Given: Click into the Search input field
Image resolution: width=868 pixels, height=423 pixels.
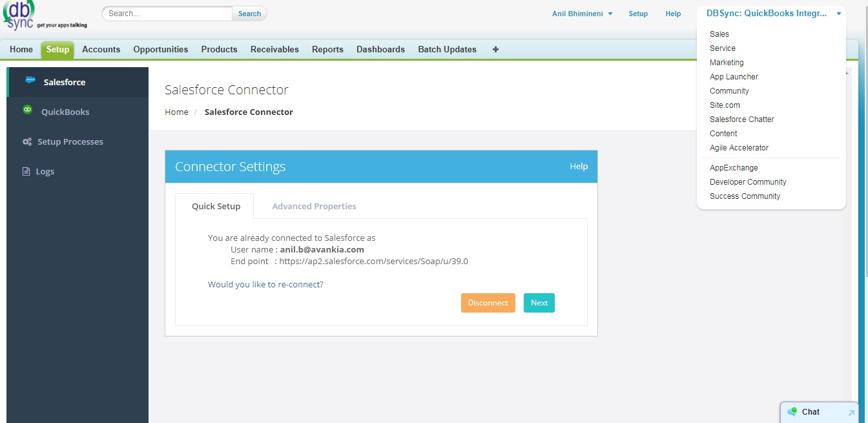Looking at the screenshot, I should 168,14.
